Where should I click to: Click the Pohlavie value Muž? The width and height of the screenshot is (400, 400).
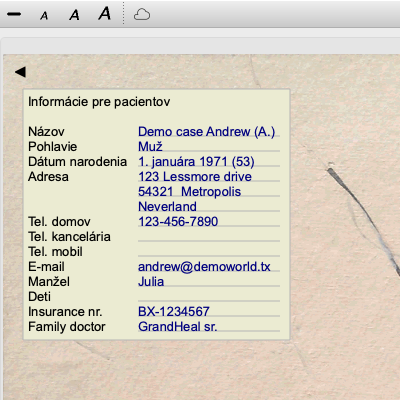click(x=209, y=146)
